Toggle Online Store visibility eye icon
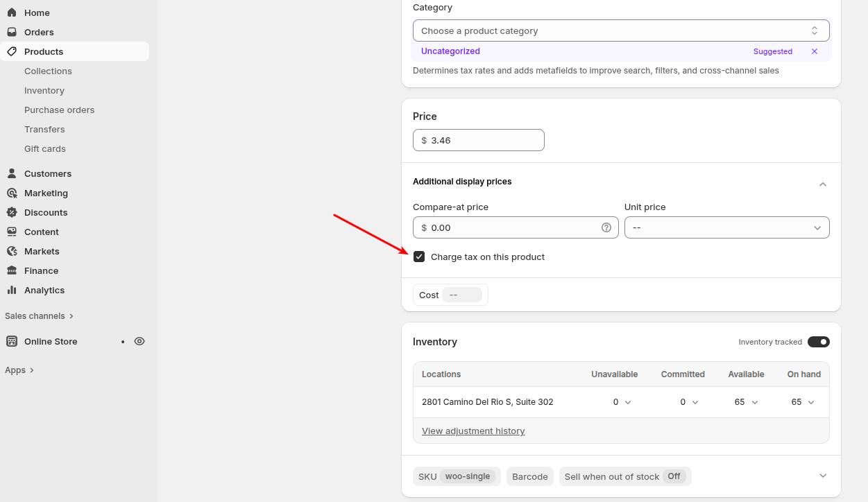Screen dimensions: 868x502 coord(139,341)
